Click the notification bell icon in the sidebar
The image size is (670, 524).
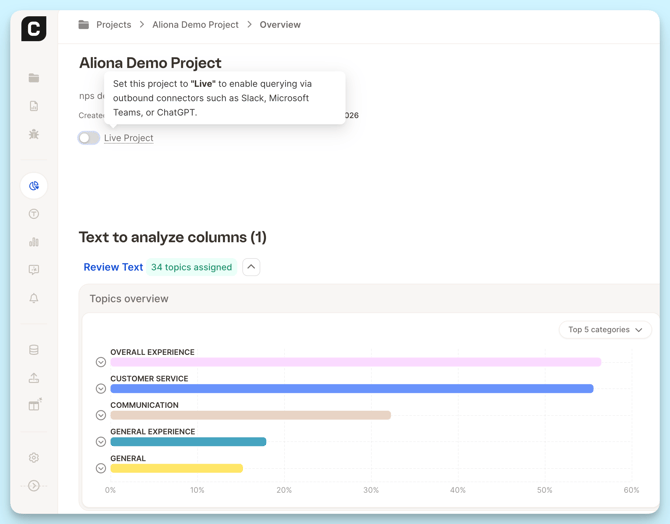(x=34, y=298)
